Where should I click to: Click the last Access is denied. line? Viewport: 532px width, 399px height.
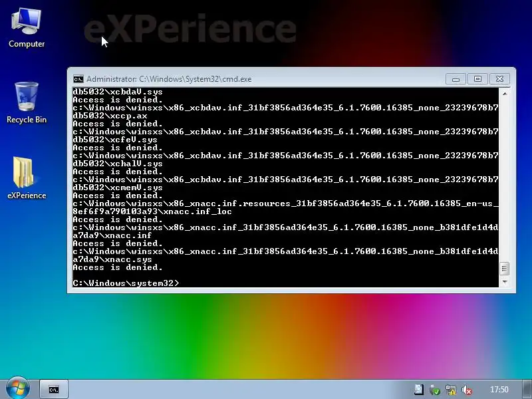click(118, 267)
